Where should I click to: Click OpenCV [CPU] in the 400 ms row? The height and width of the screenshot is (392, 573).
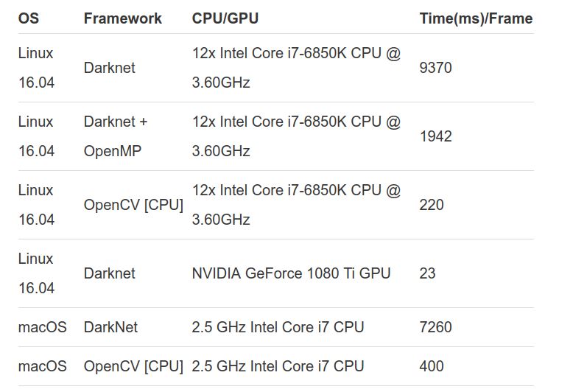click(x=133, y=366)
